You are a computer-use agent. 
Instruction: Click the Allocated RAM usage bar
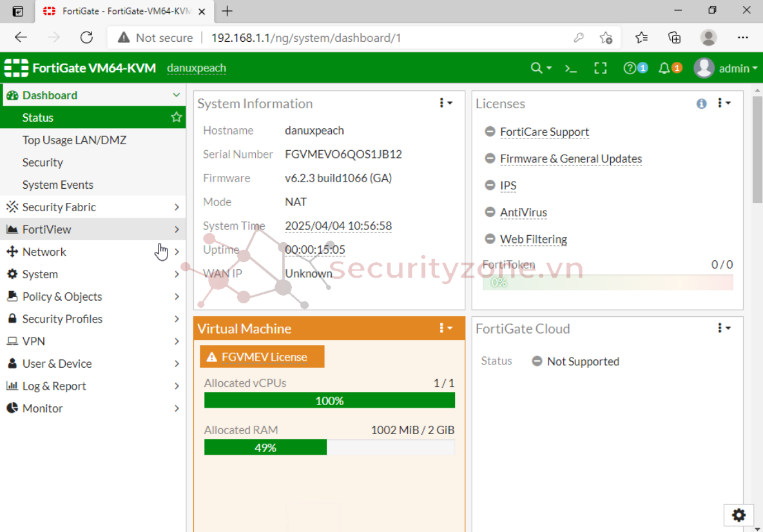329,448
